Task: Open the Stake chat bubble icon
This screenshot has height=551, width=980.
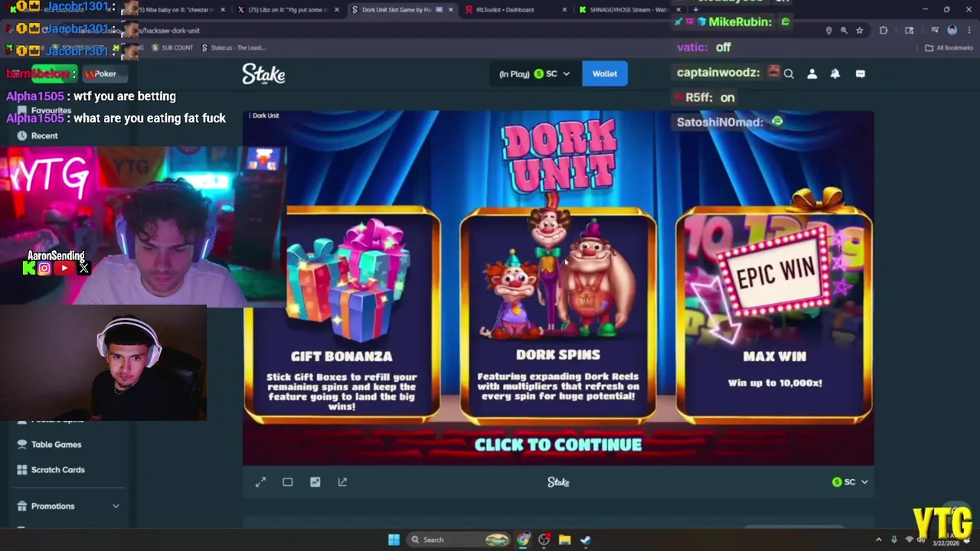Action: [x=860, y=74]
